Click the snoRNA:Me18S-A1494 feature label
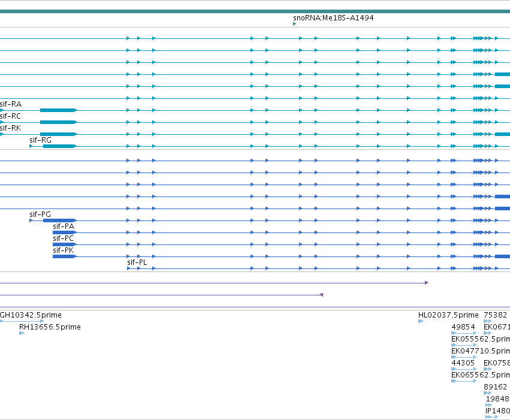The width and height of the screenshot is (510, 420). tap(333, 18)
